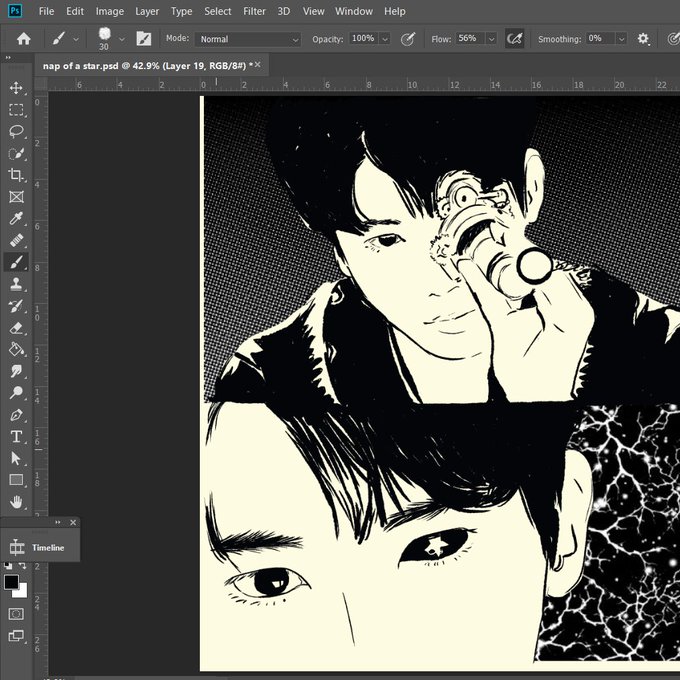Screen dimensions: 680x680
Task: Open the View menu
Action: (x=314, y=11)
